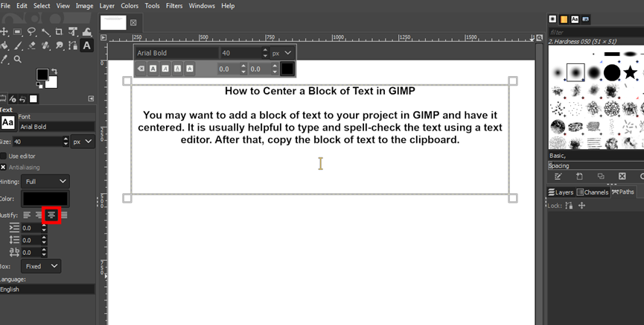Select the large star brush

pyautogui.click(x=630, y=73)
